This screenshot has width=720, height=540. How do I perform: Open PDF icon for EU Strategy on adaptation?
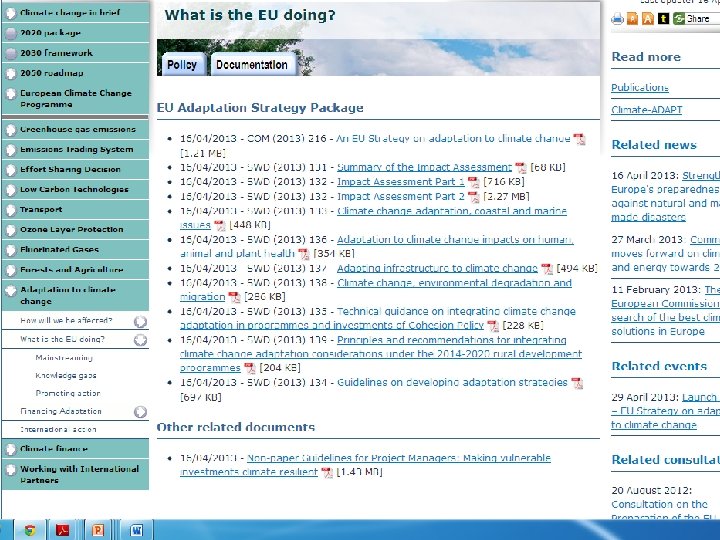pos(579,139)
